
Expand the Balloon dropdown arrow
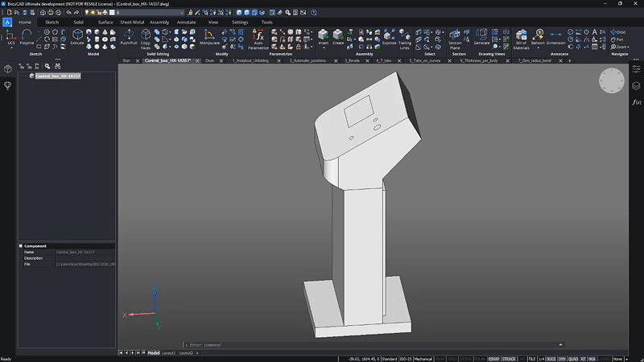click(538, 48)
